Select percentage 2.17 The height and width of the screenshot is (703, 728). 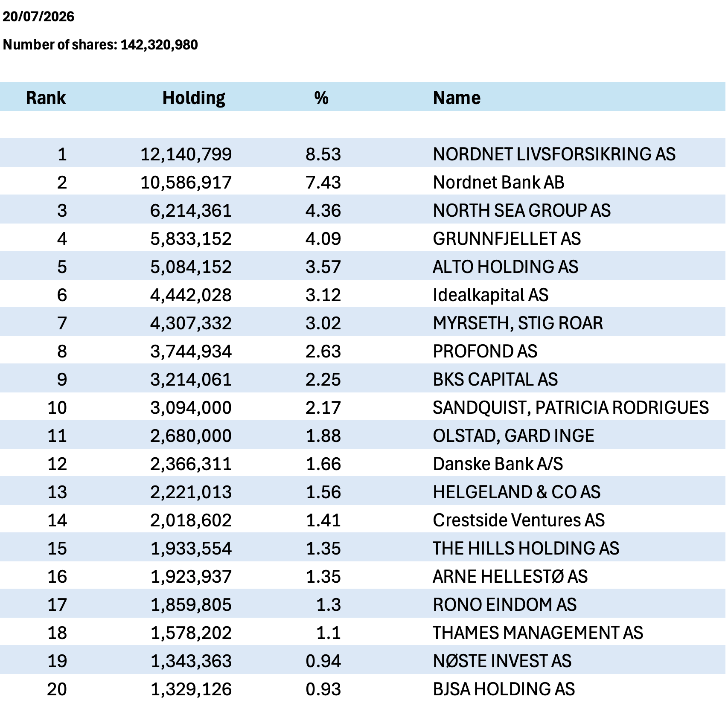coord(323,407)
